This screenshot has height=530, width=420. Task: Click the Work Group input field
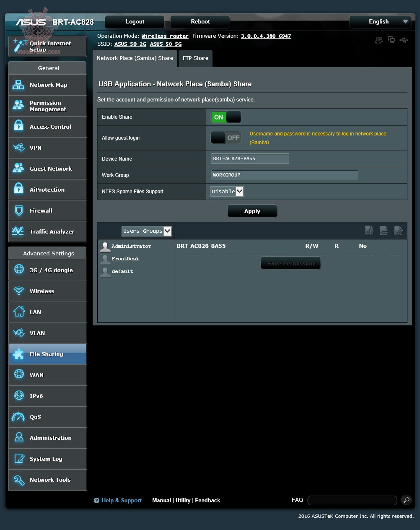285,175
